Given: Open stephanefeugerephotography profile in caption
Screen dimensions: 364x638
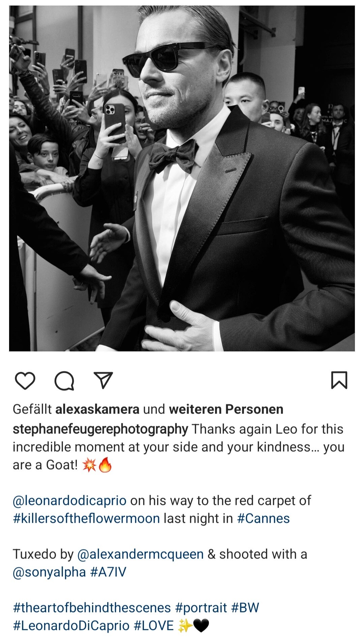Looking at the screenshot, I should (100, 429).
